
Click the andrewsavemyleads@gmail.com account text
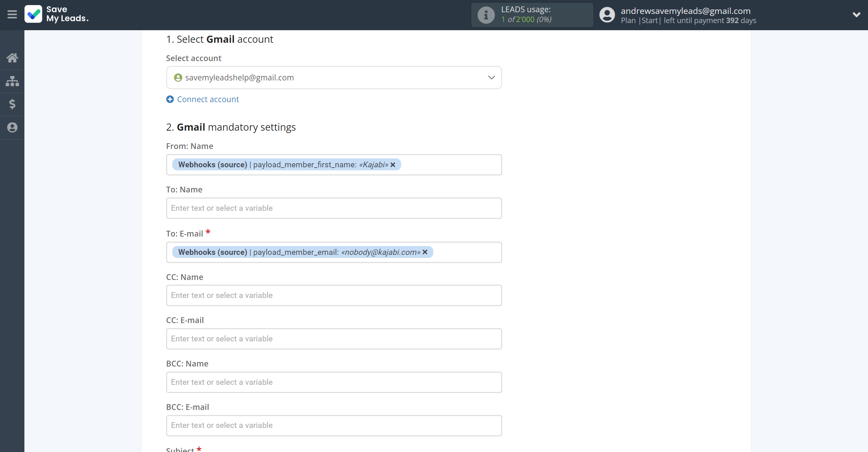click(x=686, y=11)
